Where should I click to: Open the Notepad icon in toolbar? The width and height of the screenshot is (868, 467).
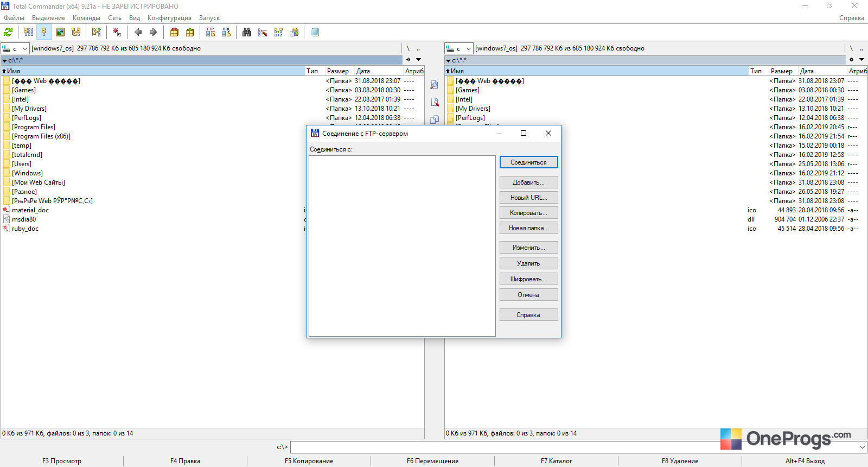click(315, 32)
